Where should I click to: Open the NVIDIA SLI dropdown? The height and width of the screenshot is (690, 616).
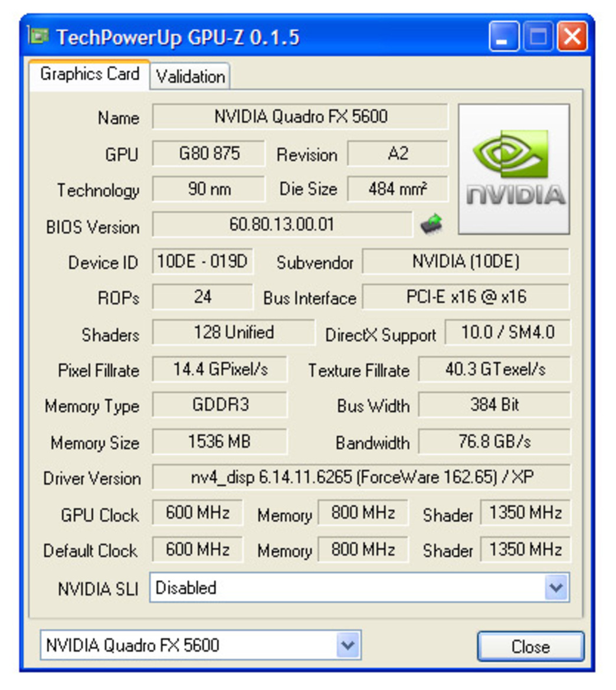[x=359, y=587]
